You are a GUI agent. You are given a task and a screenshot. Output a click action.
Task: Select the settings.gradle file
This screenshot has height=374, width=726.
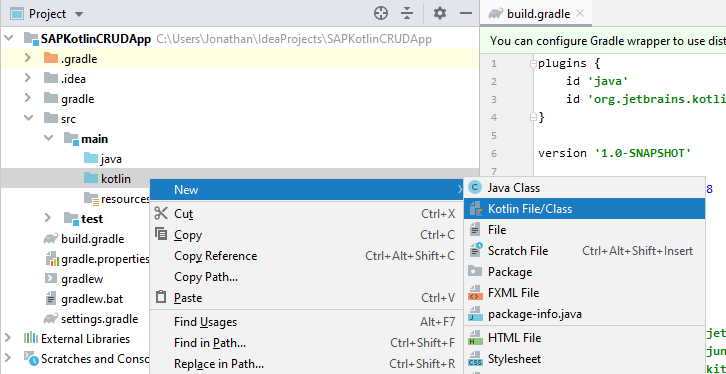click(x=99, y=319)
